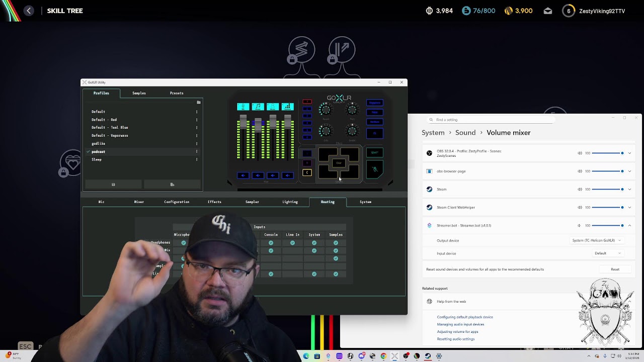Open Microsoft Edge from taskbar
Viewport: 644px width, 362px height.
(x=306, y=356)
